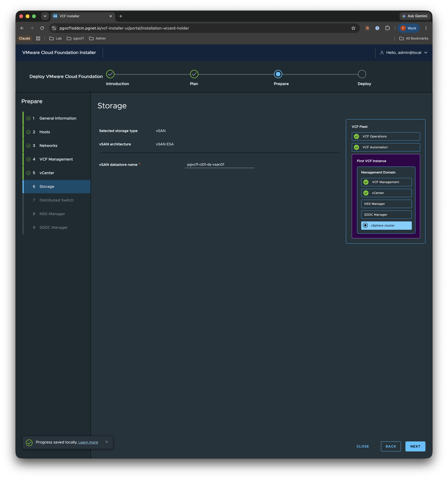Image resolution: width=448 pixels, height=479 pixels.
Task: Click the Prepare step active circle
Action: (278, 74)
